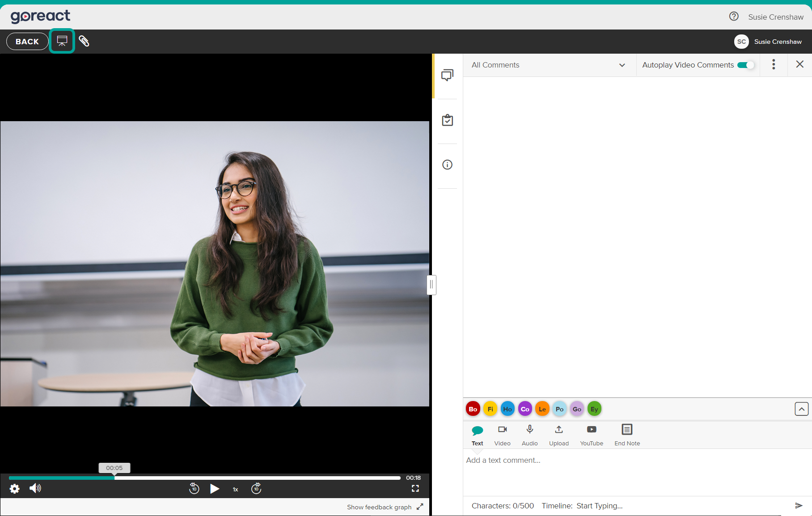Screen dimensions: 812x516
Task: Open the rubric clipboard sidebar icon
Action: coord(447,120)
